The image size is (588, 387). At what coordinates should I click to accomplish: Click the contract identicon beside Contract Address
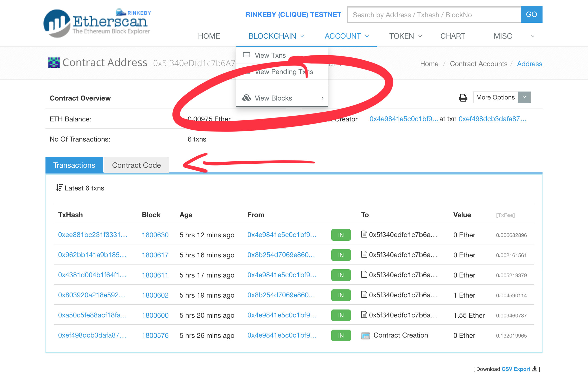tap(54, 62)
